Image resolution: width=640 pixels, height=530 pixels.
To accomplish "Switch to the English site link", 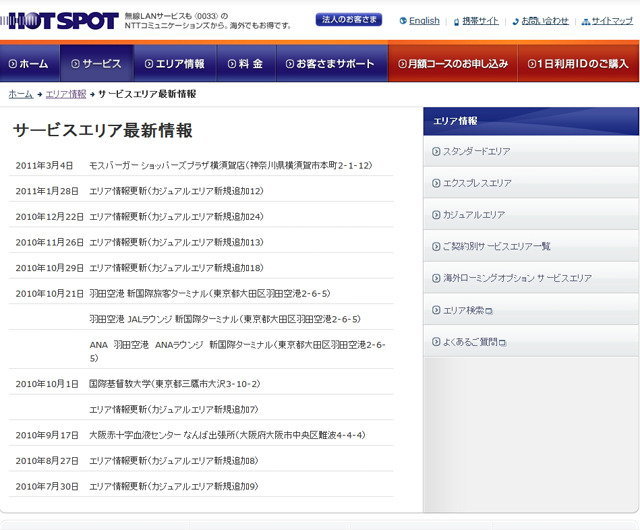I will (x=424, y=21).
